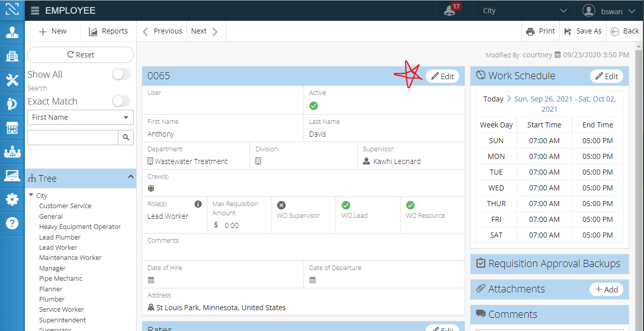
Task: Toggle the WO Resource indicator
Action: (x=410, y=205)
